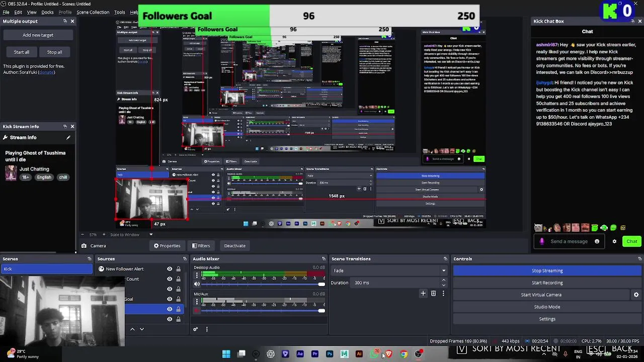Expand the system tray overflow chevron
The width and height of the screenshot is (644, 362).
pos(544,354)
